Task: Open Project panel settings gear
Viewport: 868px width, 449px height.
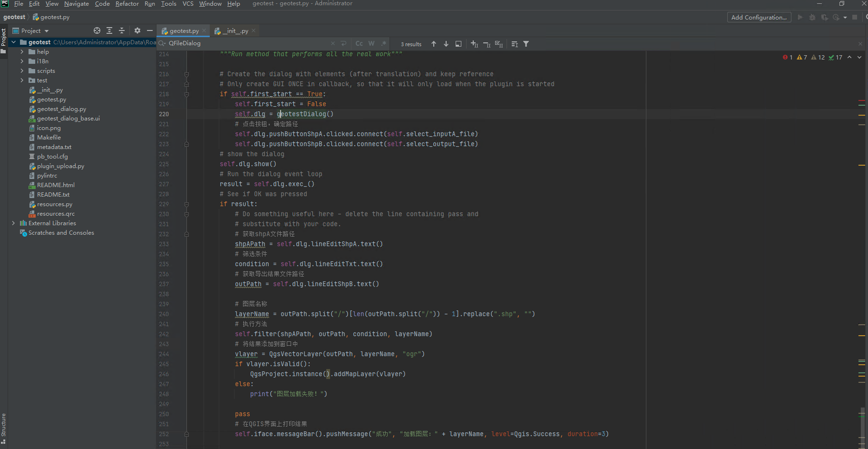Action: 137,30
